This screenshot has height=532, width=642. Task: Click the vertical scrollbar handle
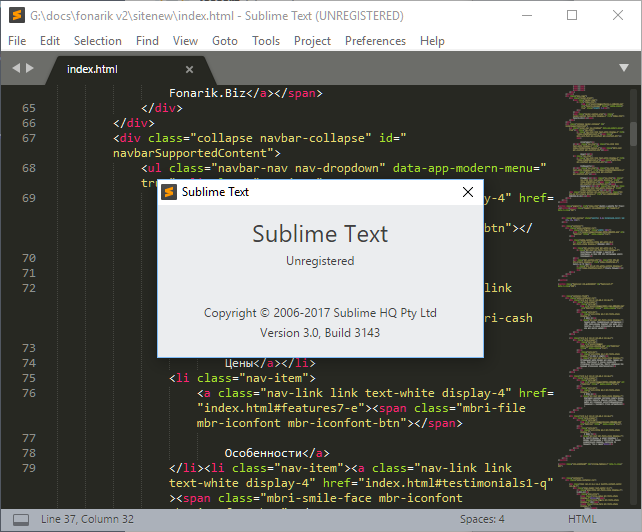click(634, 133)
